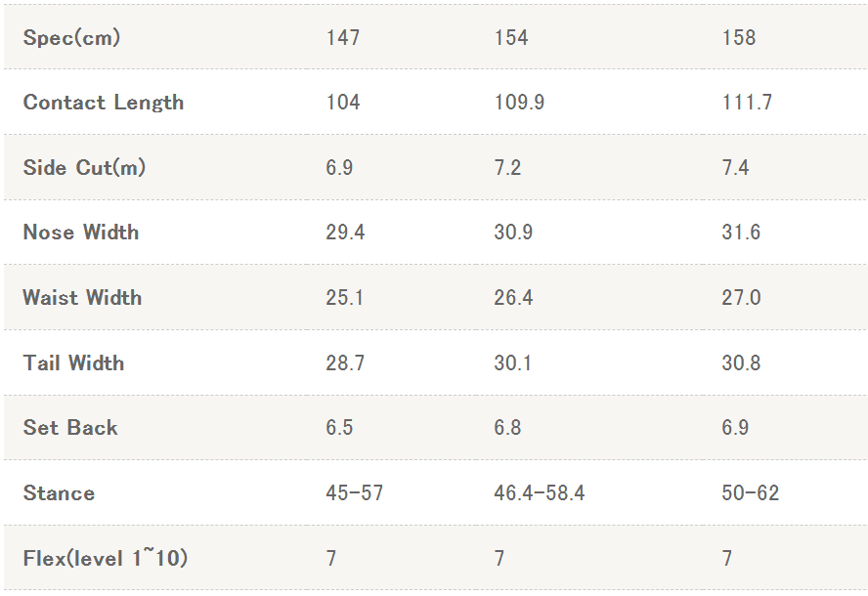The image size is (868, 596).
Task: Click the 158 size column value
Action: pos(739,38)
